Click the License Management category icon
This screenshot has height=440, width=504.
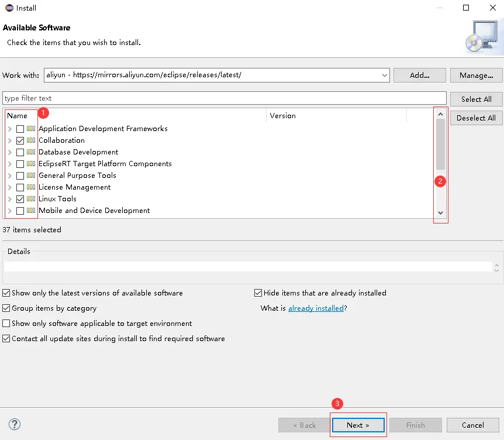(31, 187)
